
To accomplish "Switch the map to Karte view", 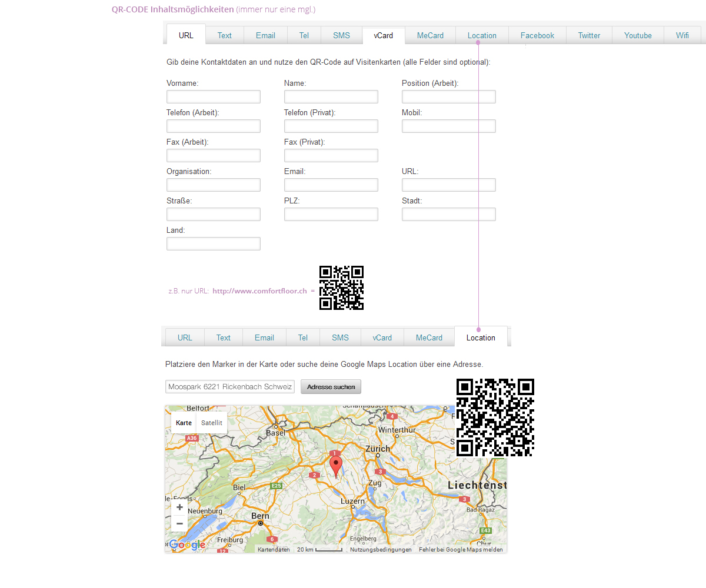I will click(x=184, y=423).
